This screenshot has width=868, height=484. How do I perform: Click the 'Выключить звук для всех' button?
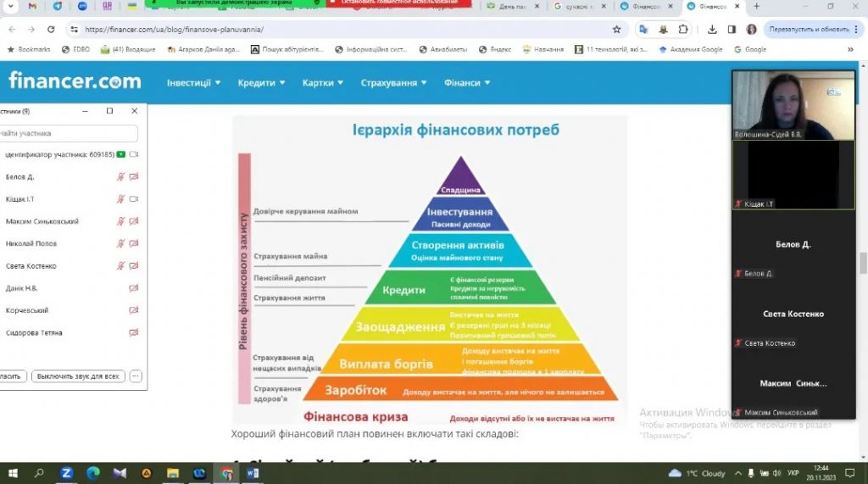78,376
